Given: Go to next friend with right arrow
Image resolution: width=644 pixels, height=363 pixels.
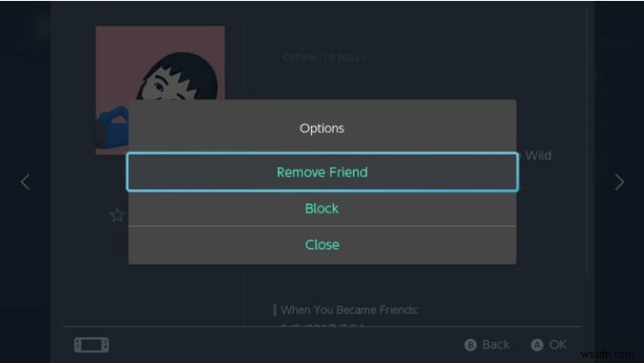Looking at the screenshot, I should coord(618,181).
